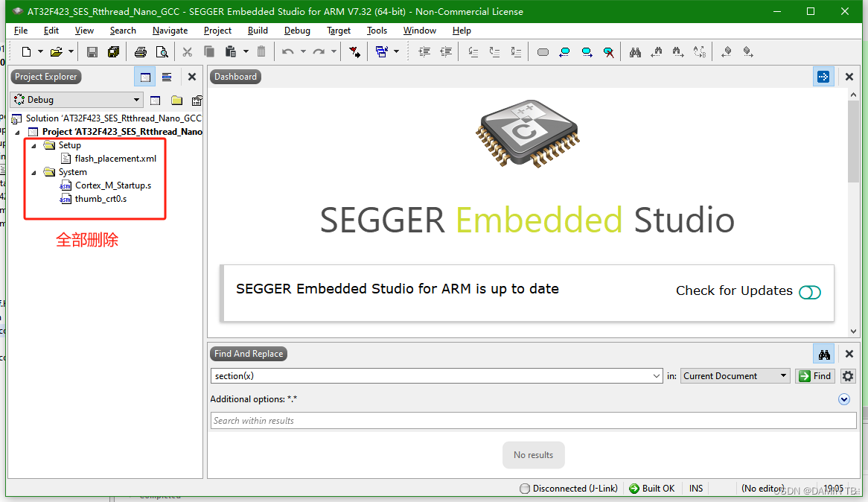Open the Target menu
The image size is (868, 502).
pyautogui.click(x=339, y=31)
